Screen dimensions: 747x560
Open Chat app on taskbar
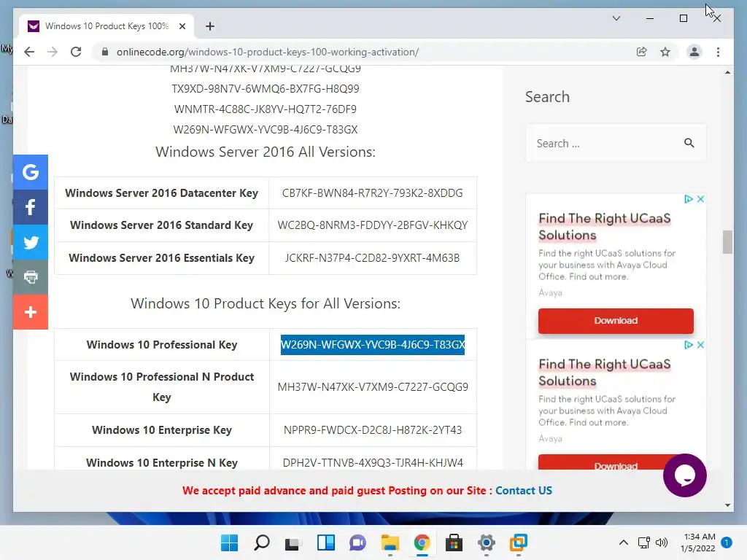click(357, 542)
